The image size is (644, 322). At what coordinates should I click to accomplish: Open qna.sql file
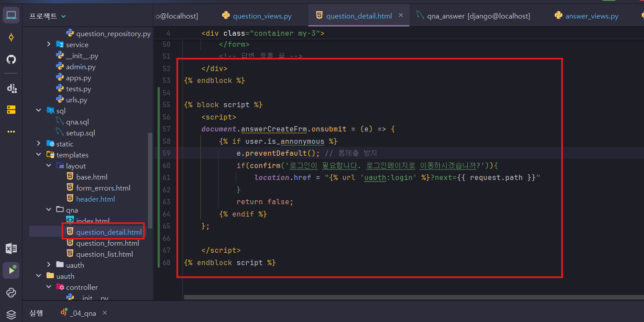pyautogui.click(x=72, y=122)
